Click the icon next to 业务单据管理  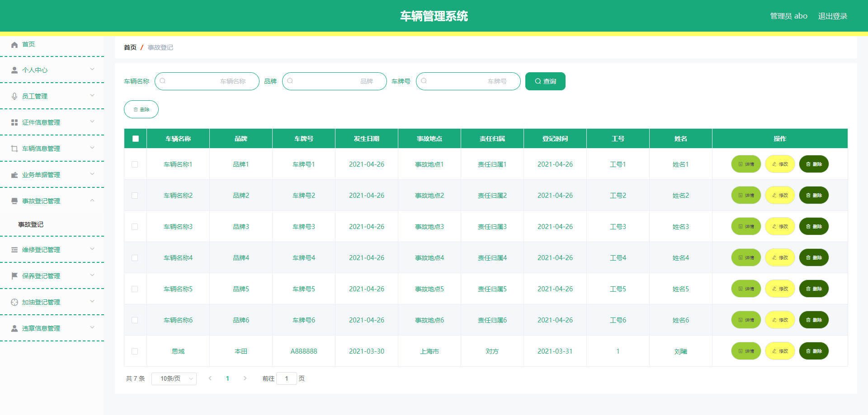[14, 175]
